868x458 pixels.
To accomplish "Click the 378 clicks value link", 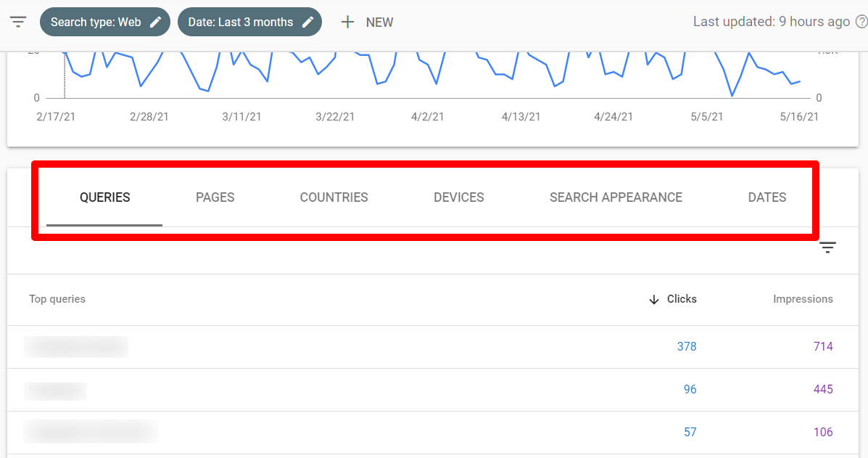I will (687, 346).
